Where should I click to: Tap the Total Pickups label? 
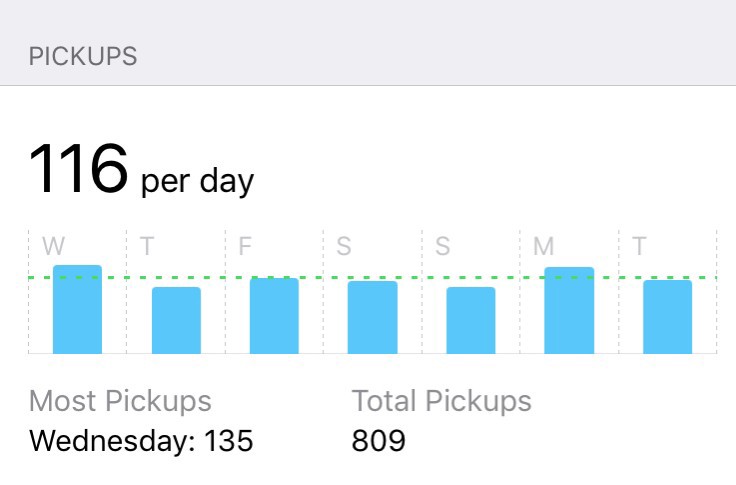pos(441,401)
